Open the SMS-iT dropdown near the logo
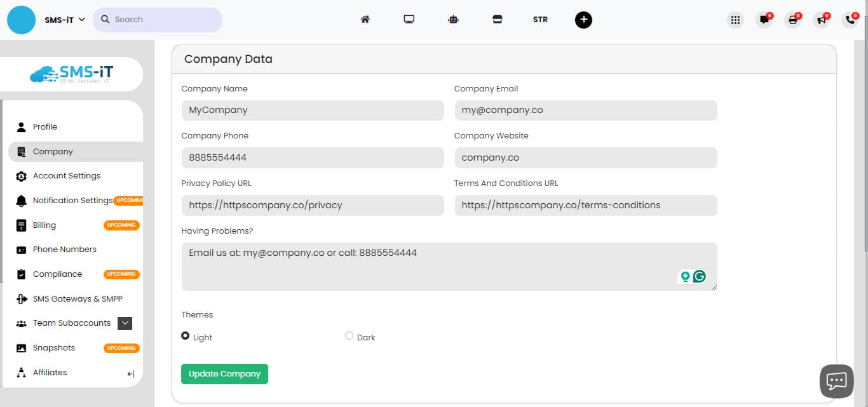Image resolution: width=868 pixels, height=407 pixels. (x=63, y=19)
